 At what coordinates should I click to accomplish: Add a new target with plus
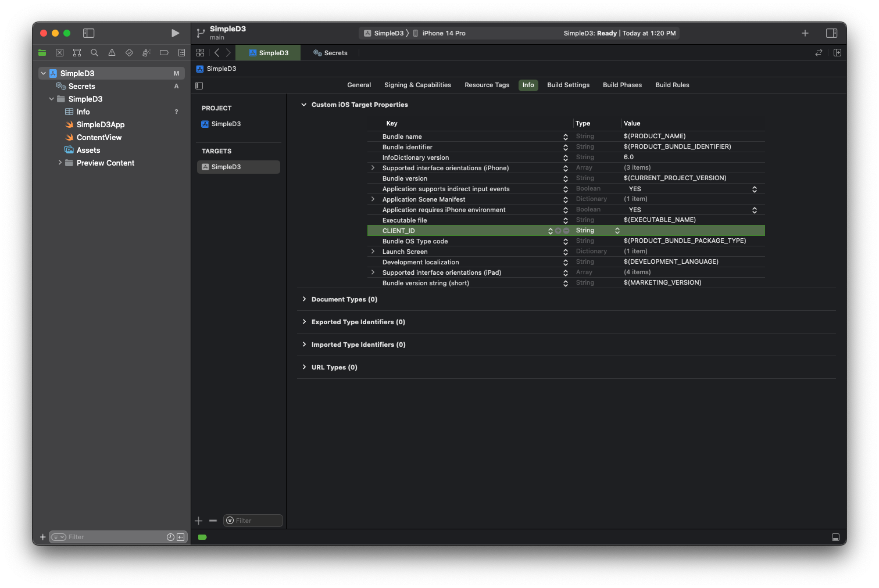(x=199, y=521)
